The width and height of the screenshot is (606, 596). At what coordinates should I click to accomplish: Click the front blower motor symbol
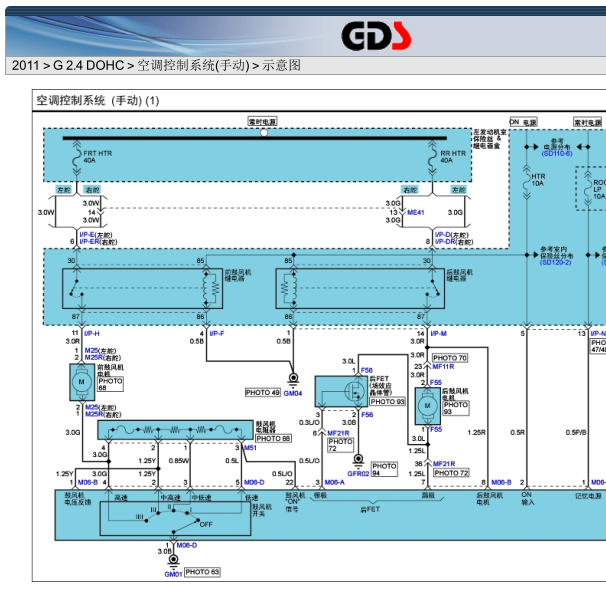82,382
